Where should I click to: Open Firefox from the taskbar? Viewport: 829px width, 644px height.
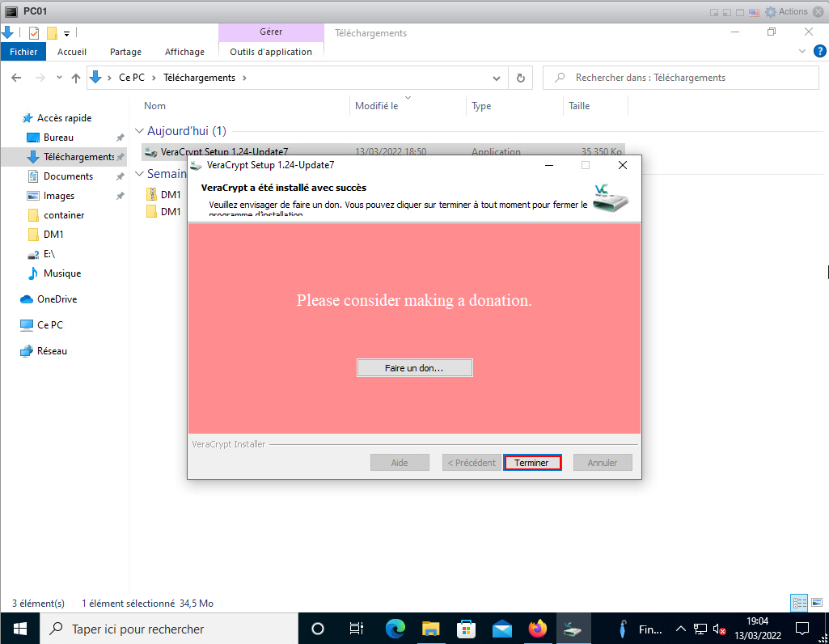coord(537,629)
